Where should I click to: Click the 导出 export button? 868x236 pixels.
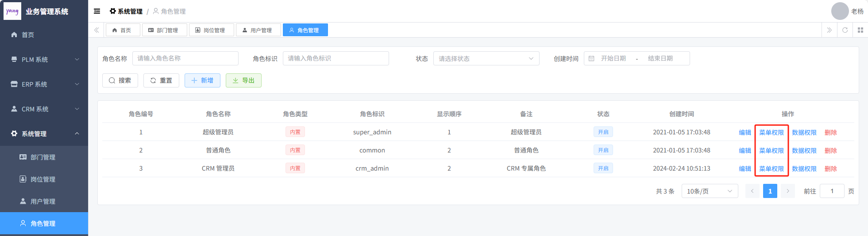[243, 80]
